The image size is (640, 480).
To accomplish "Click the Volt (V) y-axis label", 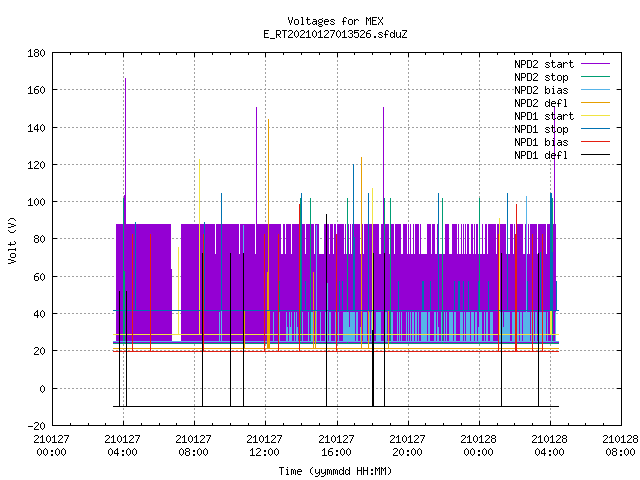I will tap(12, 241).
